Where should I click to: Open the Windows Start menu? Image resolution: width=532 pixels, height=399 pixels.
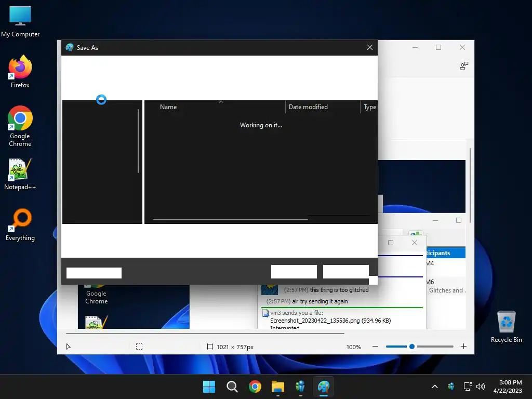(209, 387)
